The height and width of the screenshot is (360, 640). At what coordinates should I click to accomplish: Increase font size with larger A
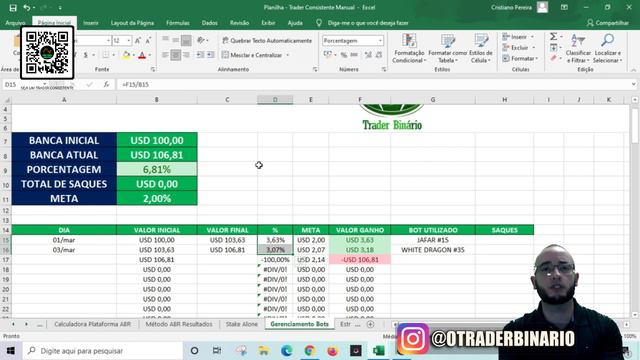[x=138, y=41]
